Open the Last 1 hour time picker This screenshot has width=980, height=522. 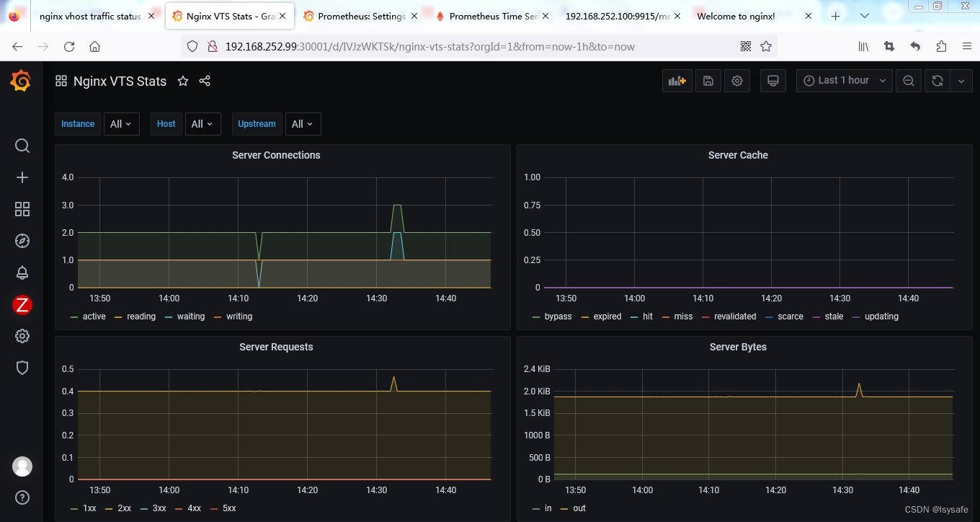pyautogui.click(x=845, y=81)
